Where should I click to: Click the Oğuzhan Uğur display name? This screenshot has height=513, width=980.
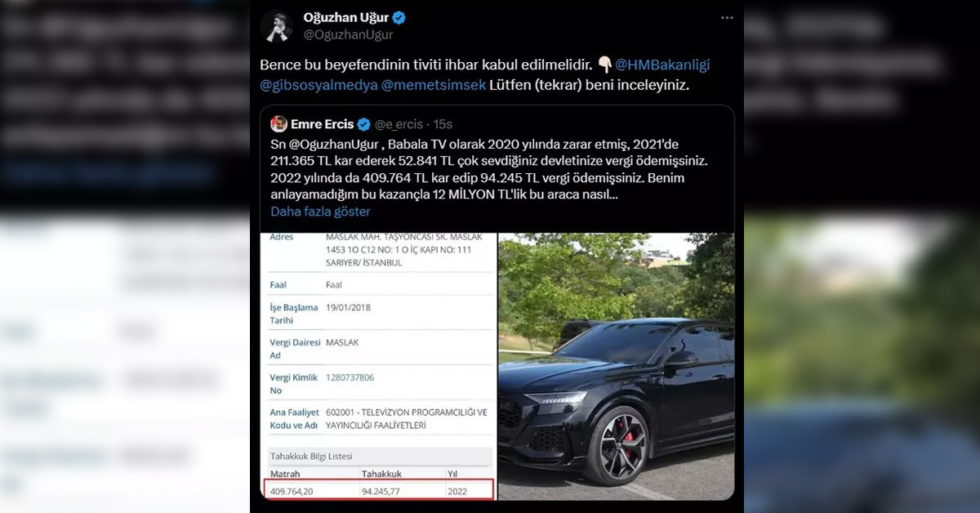pos(345,18)
